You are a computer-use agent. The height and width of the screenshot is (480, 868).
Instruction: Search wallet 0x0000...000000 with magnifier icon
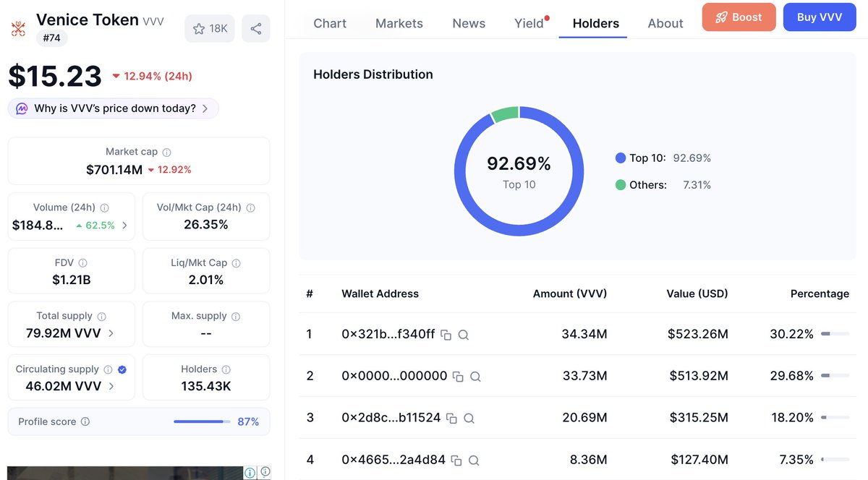475,377
